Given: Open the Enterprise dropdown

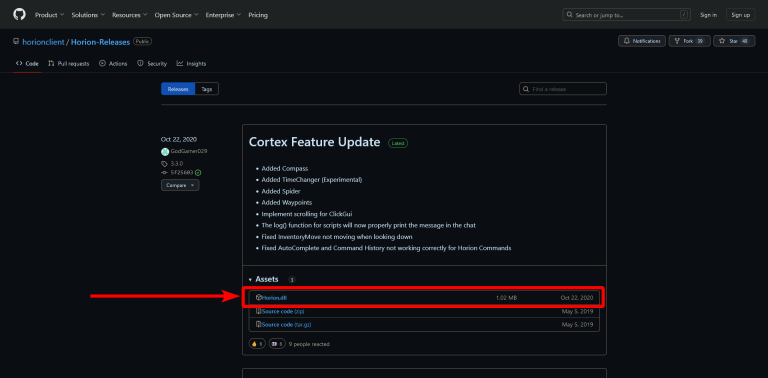Looking at the screenshot, I should (x=223, y=15).
